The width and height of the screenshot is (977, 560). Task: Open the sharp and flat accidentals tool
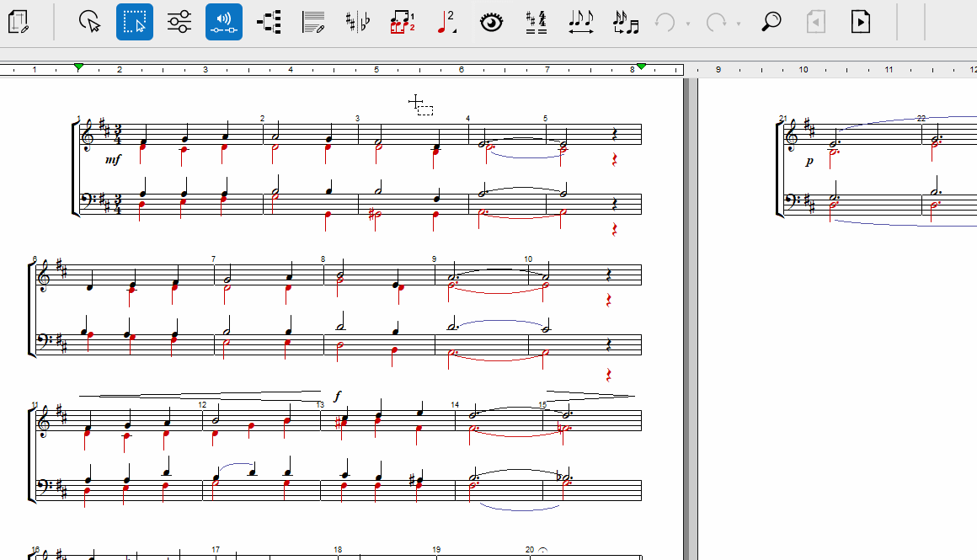[358, 22]
